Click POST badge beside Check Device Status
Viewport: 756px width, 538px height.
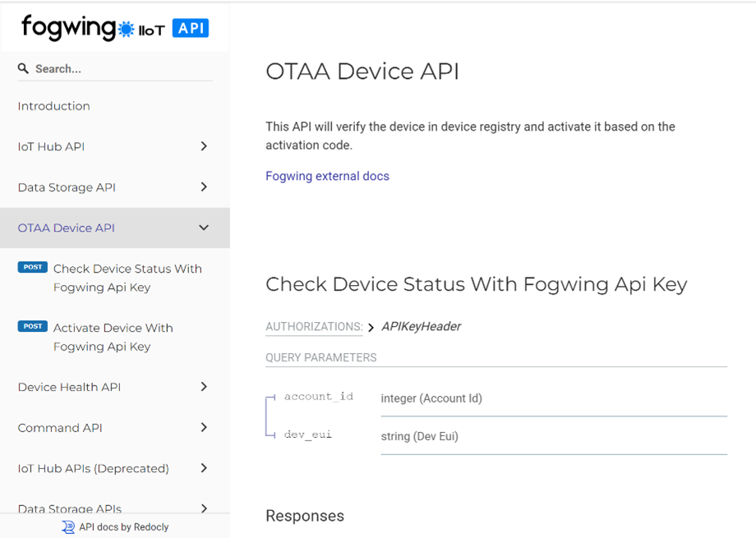click(32, 267)
